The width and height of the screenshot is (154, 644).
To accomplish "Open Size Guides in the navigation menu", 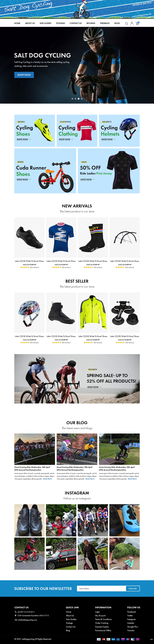I will tap(45, 23).
